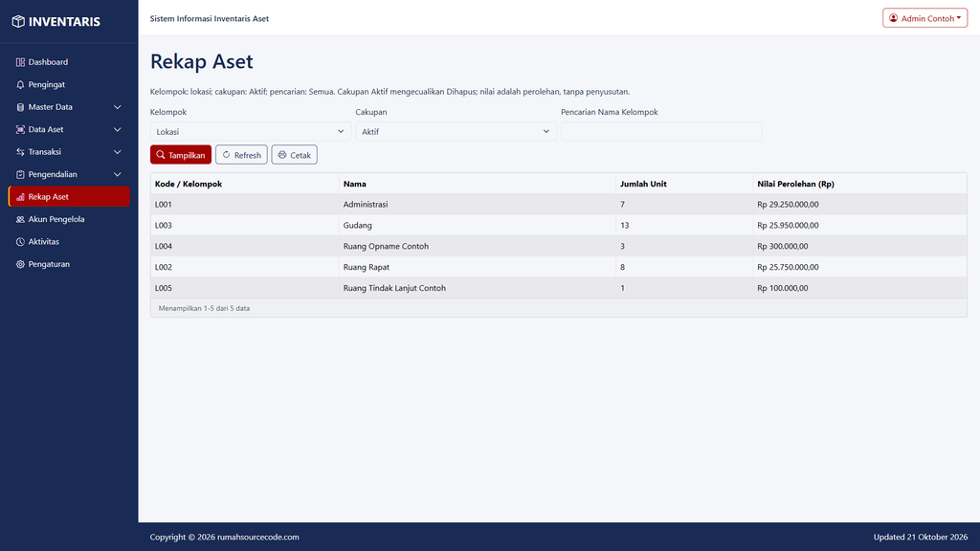The width and height of the screenshot is (980, 551).
Task: Open the Kelompok dropdown showing Lokasi
Action: pyautogui.click(x=251, y=131)
